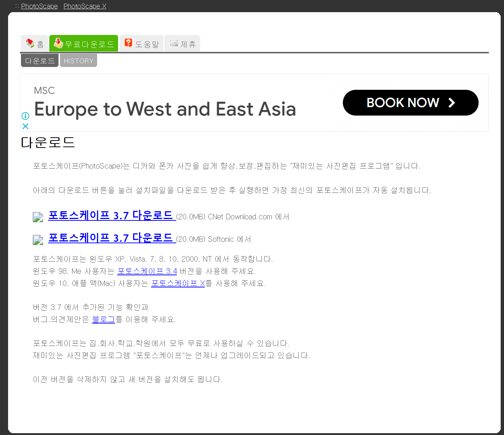
Task: Click the sentence 포토스케이프는 집,회사,학교,학원에서 모두 무료로
Action: (x=161, y=343)
